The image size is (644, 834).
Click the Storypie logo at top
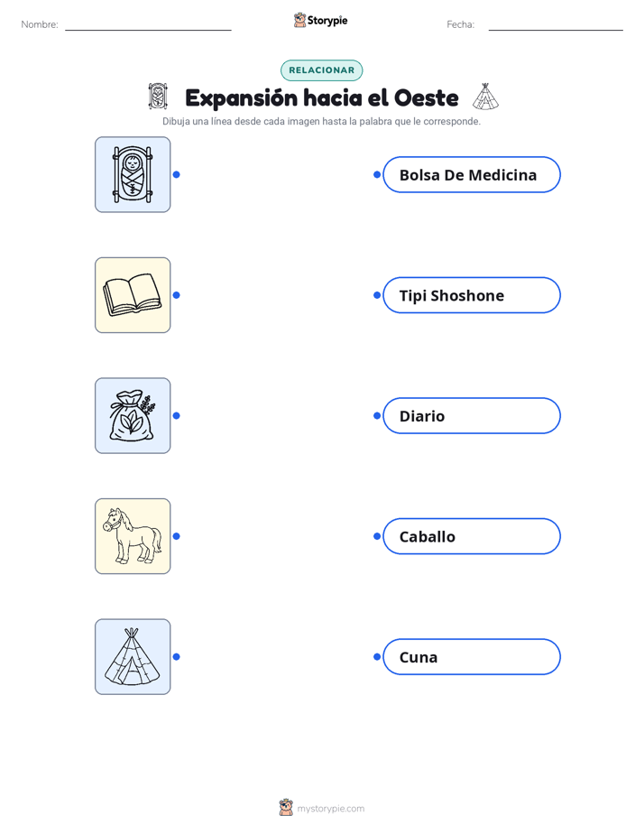click(321, 20)
